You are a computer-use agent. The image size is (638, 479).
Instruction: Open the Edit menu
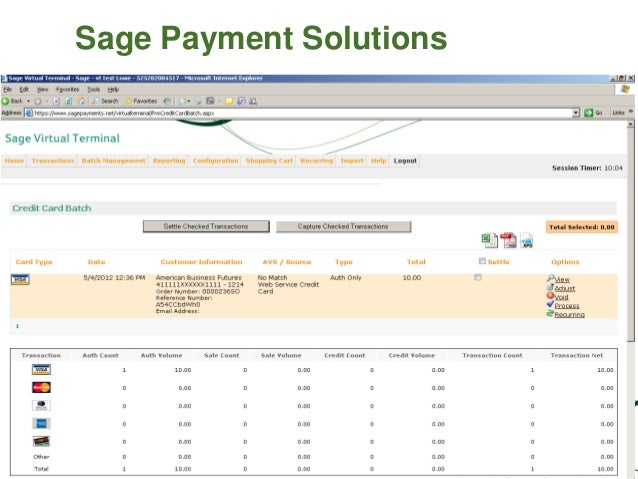(24, 90)
